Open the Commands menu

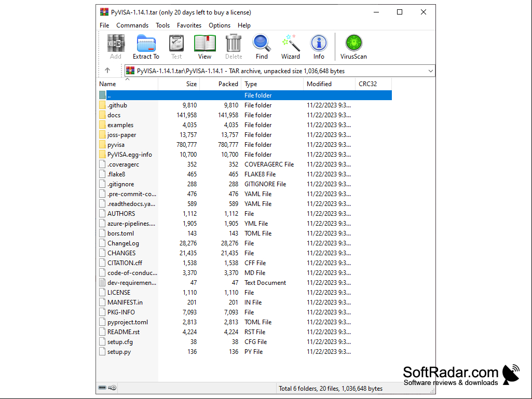pos(132,25)
